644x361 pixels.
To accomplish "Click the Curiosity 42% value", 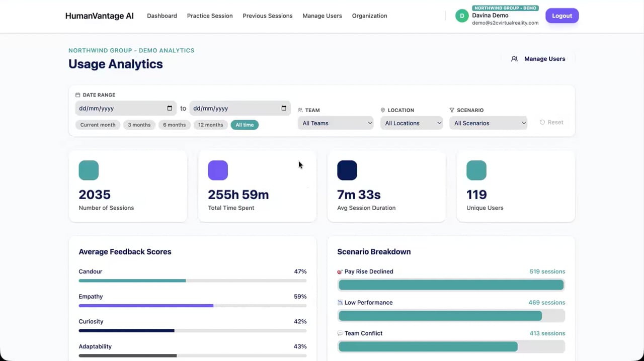I will pyautogui.click(x=300, y=322).
